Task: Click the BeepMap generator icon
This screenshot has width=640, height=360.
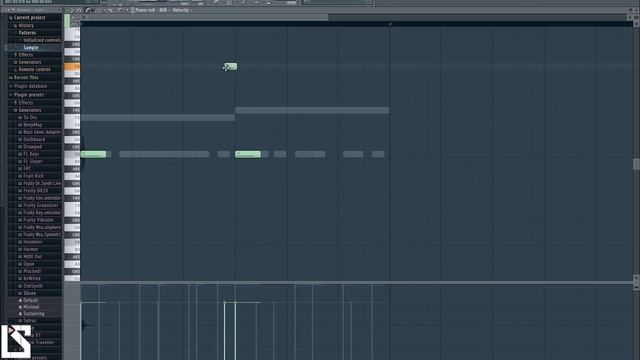Action: pos(20,125)
